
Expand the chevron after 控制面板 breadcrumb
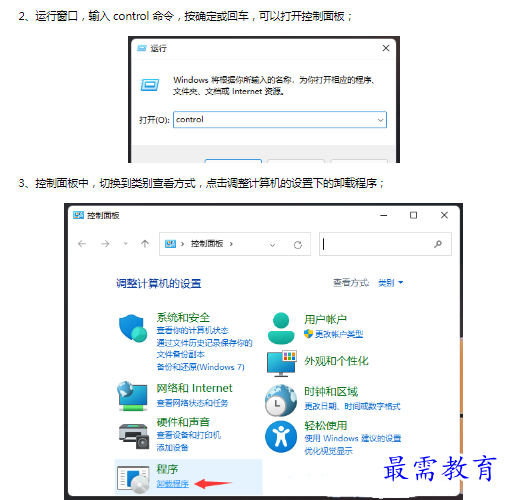coord(231,244)
